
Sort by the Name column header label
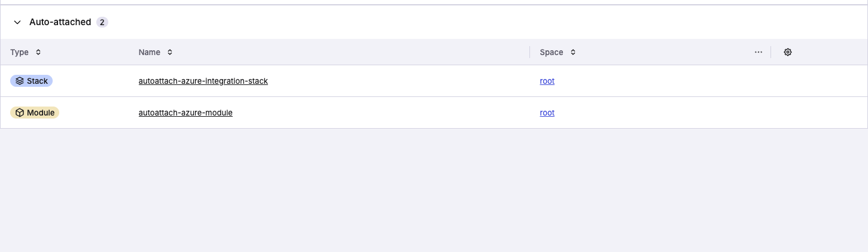[150, 52]
